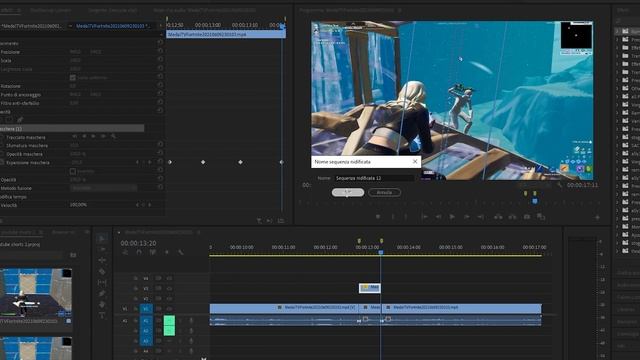Toggle the green mute button on track A2
The image size is (640, 360).
pyautogui.click(x=169, y=331)
